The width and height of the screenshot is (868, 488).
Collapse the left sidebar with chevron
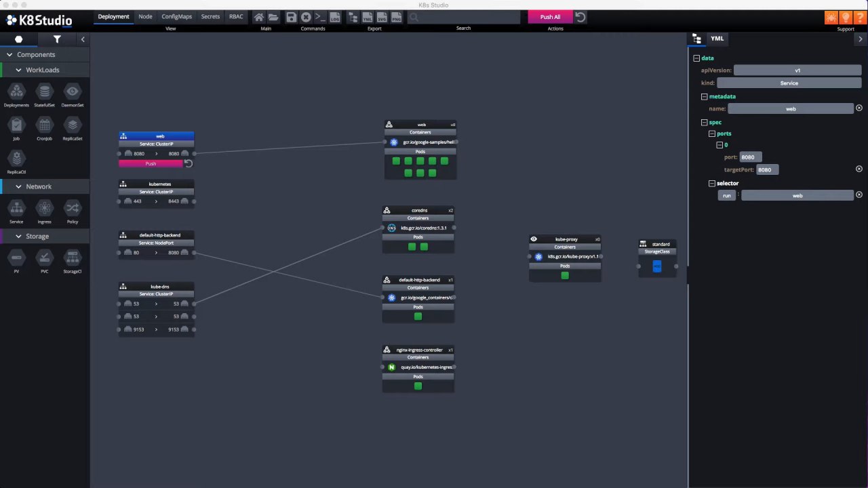pyautogui.click(x=83, y=39)
